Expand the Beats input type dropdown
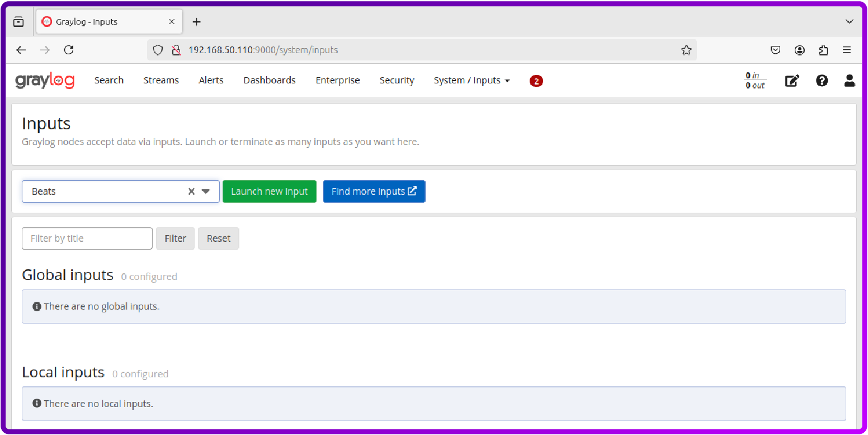 (206, 191)
